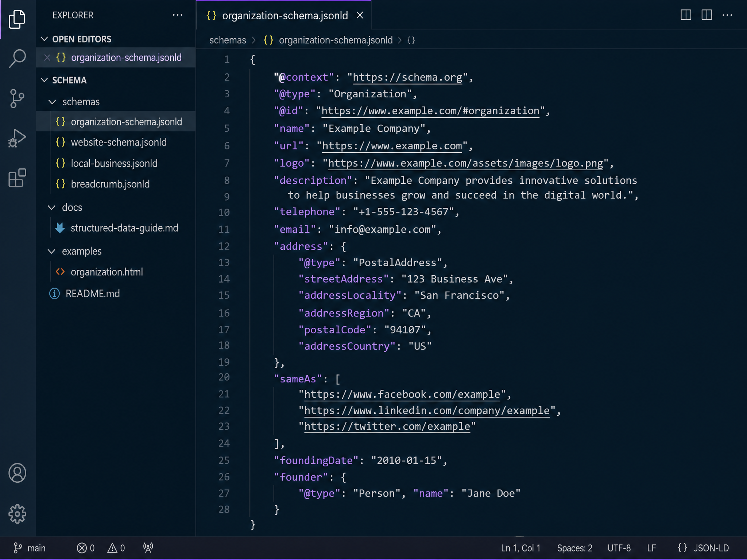
Task: Click line number 26 in the gutter
Action: 224,477
